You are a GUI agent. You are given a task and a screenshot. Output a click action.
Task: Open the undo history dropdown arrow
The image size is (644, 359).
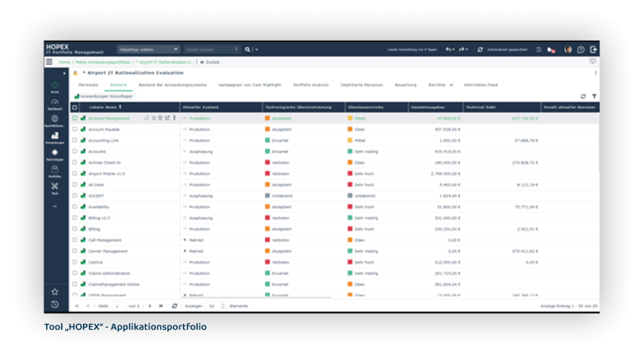453,49
